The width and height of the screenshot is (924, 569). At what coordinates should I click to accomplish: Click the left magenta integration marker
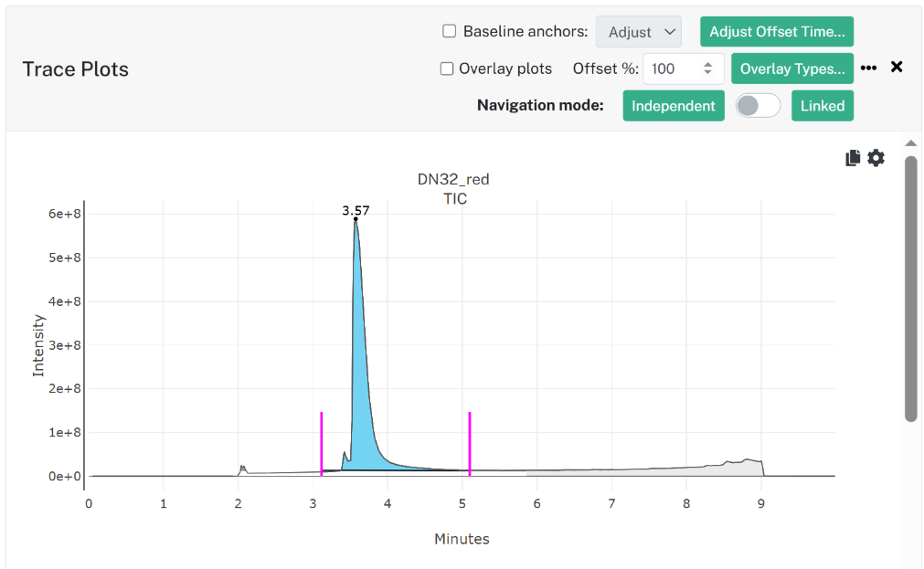tap(321, 444)
